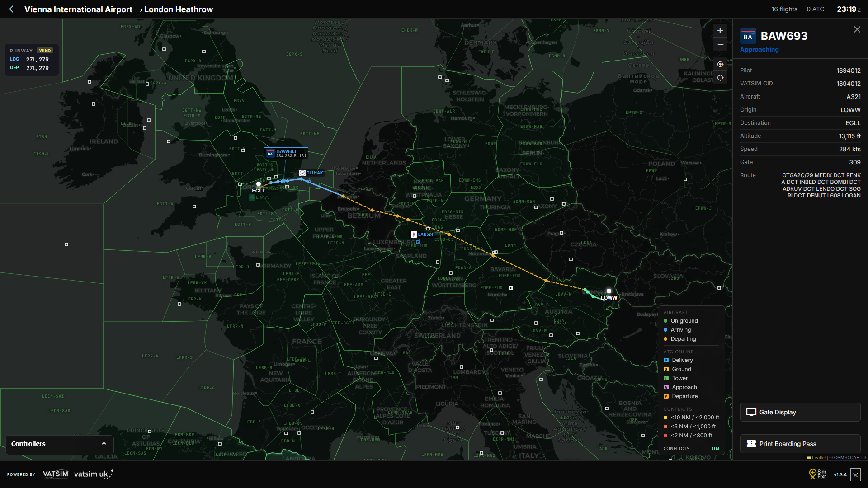Click the British Airways logo in the flight panel
The width and height of the screenshot is (868, 488).
coord(748,36)
